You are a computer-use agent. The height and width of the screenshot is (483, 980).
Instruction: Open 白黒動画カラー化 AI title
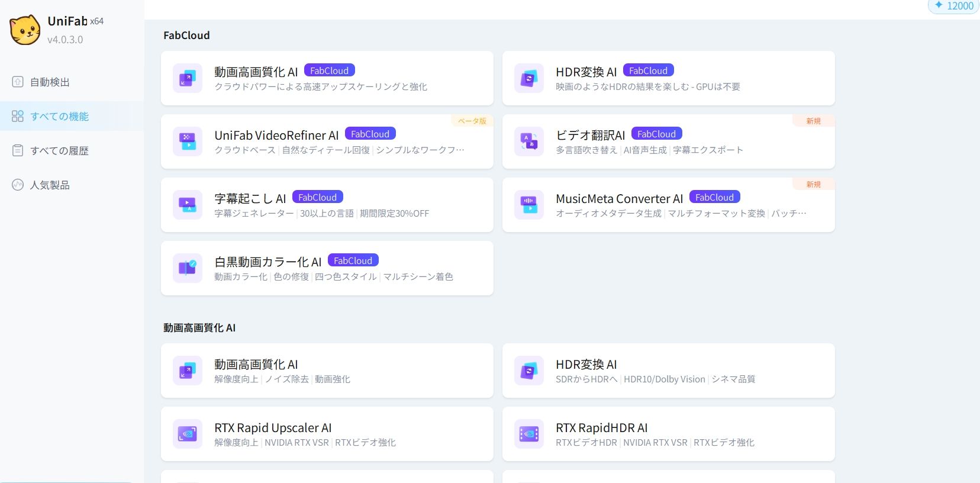268,262
